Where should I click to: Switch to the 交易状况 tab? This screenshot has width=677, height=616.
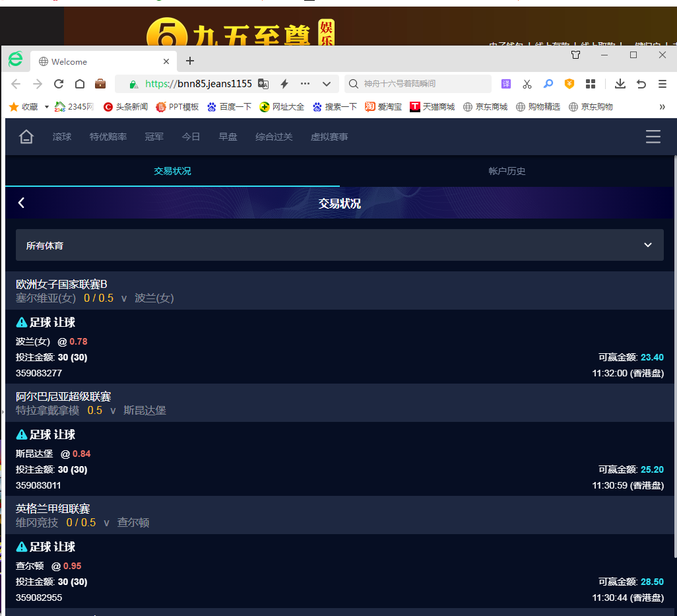(x=172, y=171)
